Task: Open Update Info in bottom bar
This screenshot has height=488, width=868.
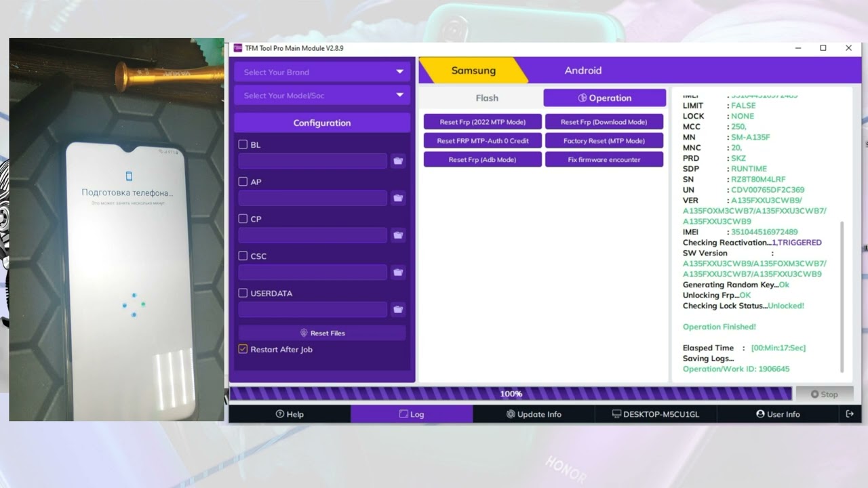Action: [534, 414]
